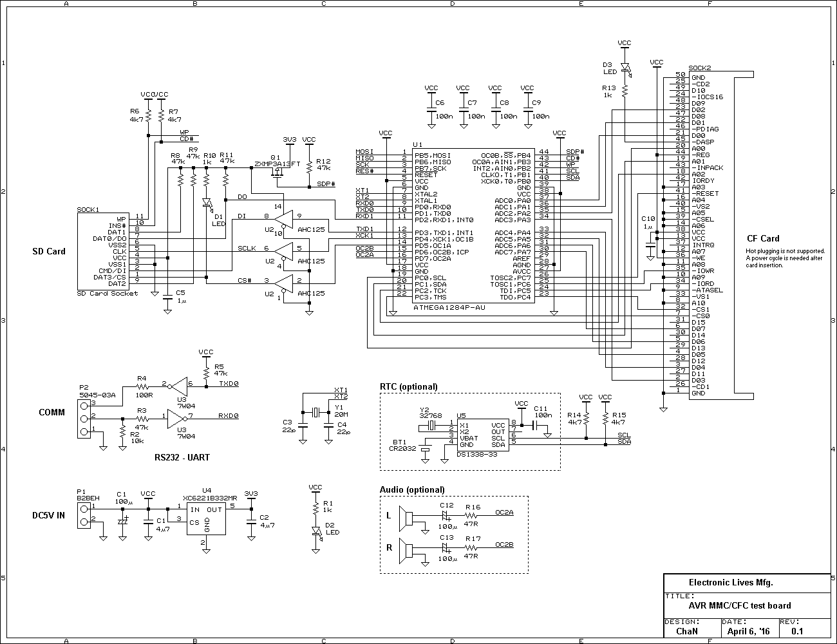Click the designer name 'ChaN'
Image resolution: width=837 pixels, height=644 pixels.
pyautogui.click(x=686, y=632)
